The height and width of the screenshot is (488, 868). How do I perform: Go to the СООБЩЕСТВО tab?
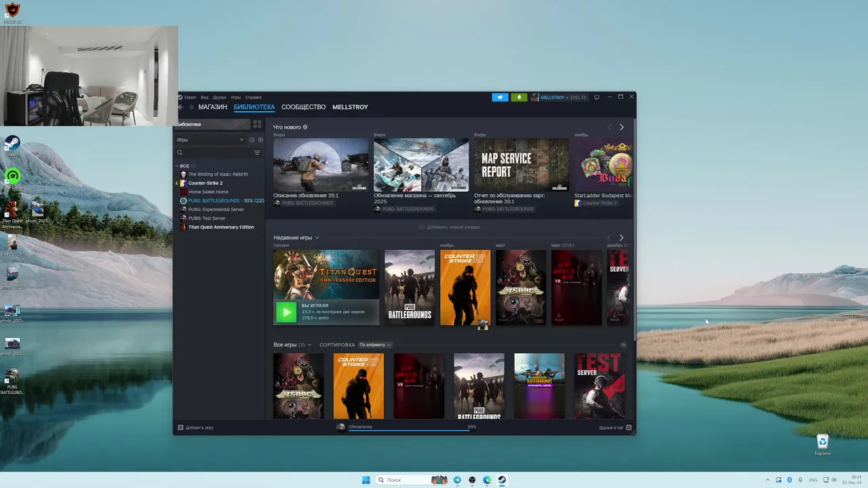coord(303,107)
